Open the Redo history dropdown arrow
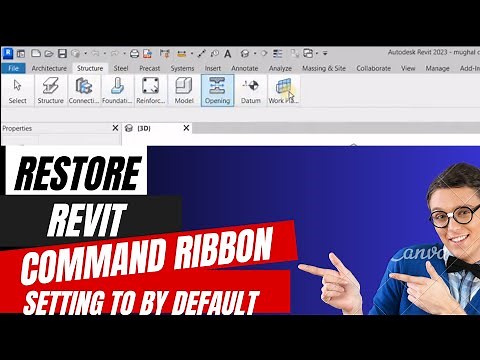The image size is (480, 360). tap(124, 53)
